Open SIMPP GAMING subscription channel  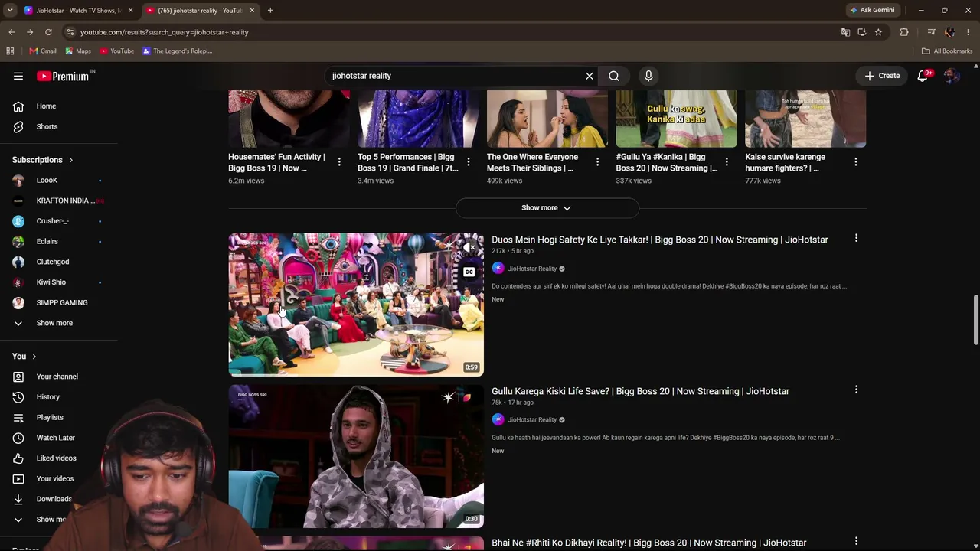[x=61, y=302]
